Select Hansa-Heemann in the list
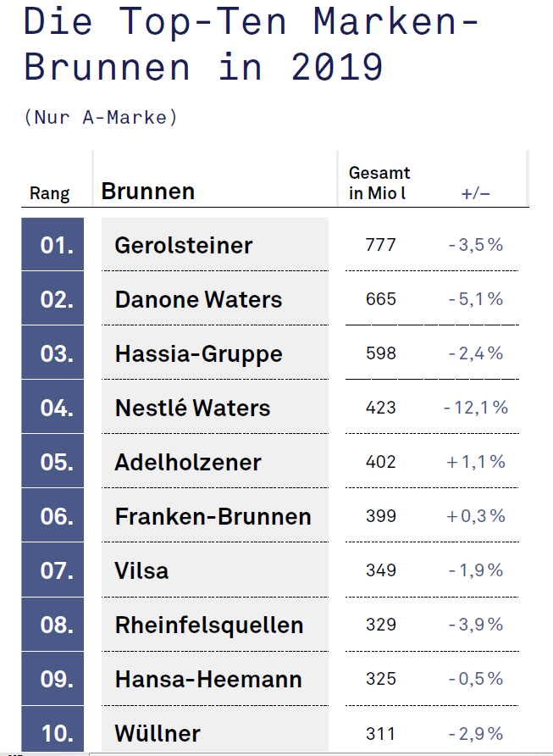553x756 pixels. click(215, 679)
